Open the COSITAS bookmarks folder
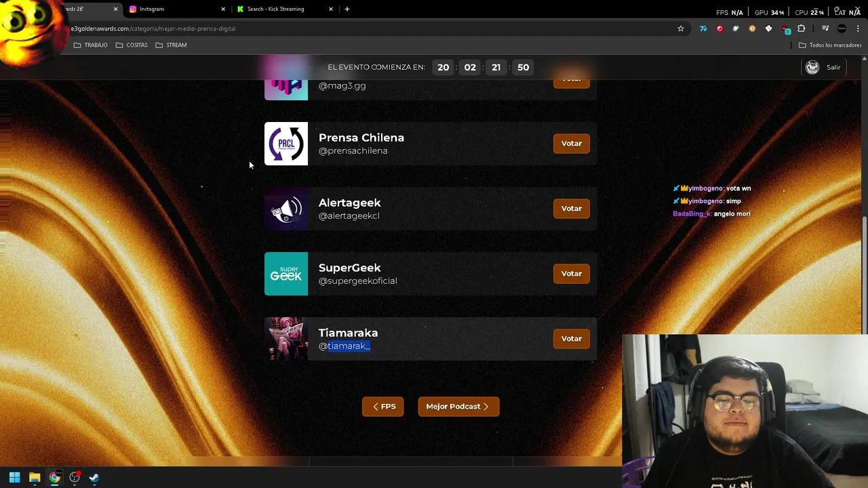 [132, 45]
